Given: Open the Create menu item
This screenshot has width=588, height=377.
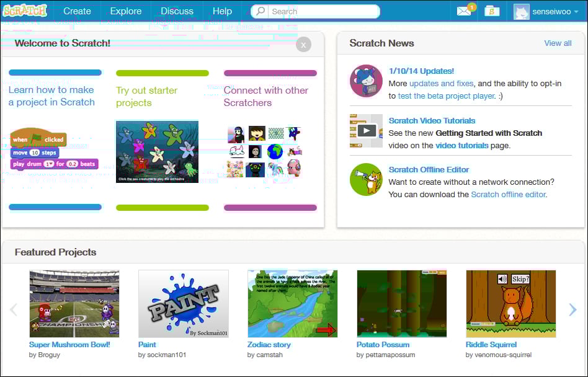Looking at the screenshot, I should click(x=77, y=11).
